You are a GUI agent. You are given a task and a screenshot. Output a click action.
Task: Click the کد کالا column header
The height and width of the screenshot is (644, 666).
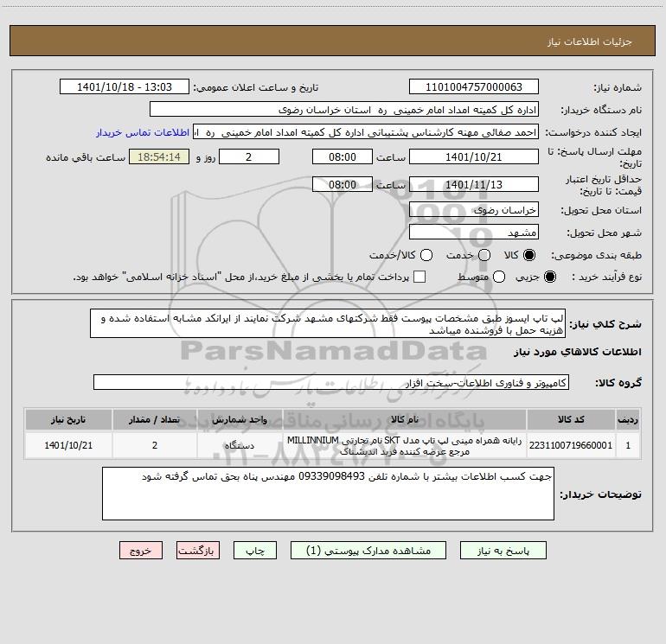(x=571, y=419)
